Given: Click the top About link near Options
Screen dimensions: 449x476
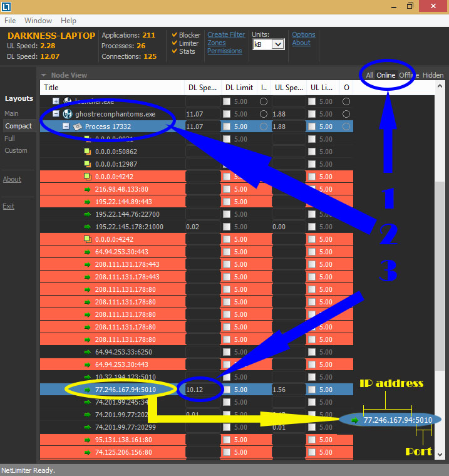Looking at the screenshot, I should point(301,43).
